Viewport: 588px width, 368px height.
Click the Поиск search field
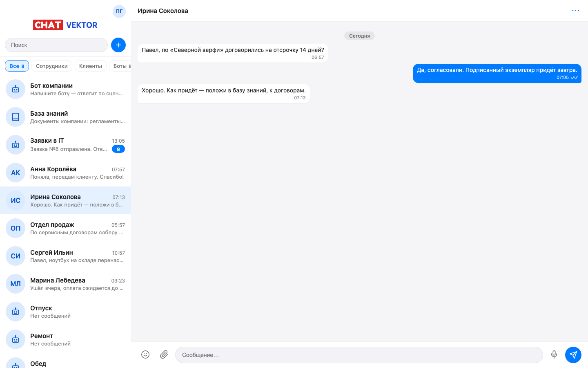(56, 45)
